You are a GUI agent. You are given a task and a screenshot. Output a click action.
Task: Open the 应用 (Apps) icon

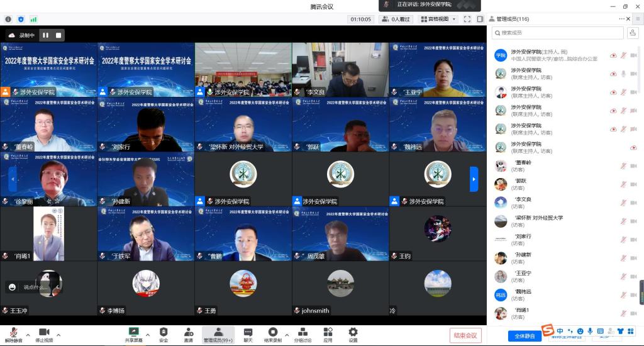[x=328, y=334]
